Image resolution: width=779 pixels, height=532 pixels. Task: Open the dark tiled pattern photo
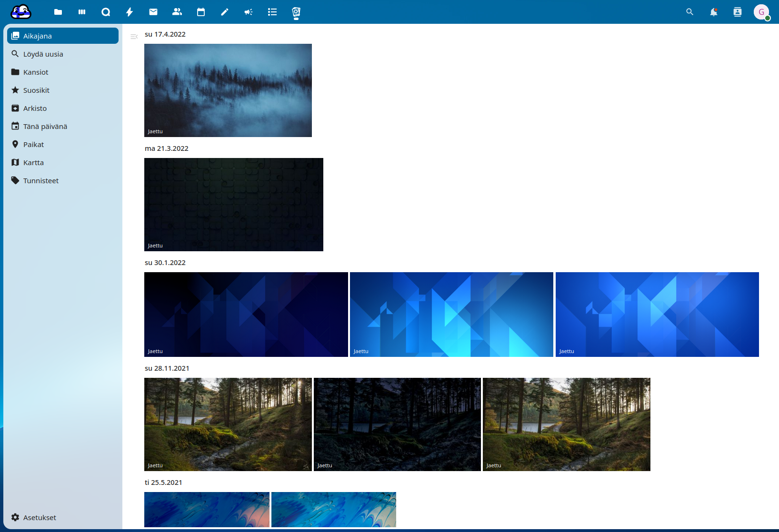234,205
